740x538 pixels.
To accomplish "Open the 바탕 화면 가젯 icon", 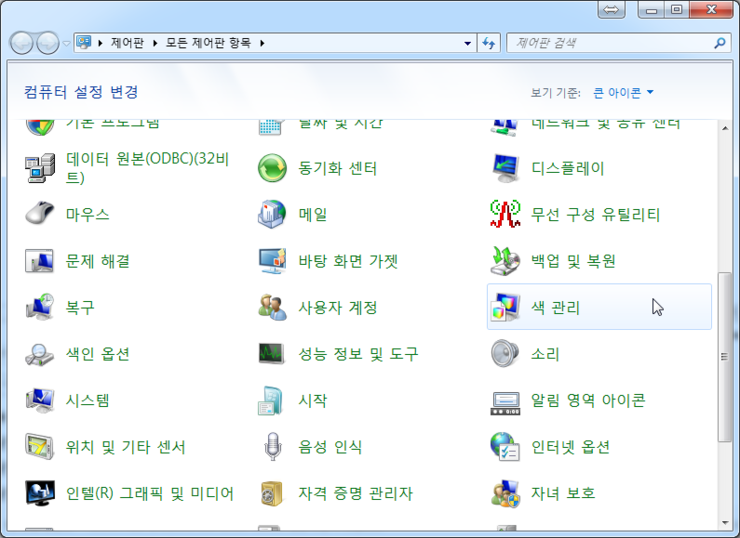I will point(272,261).
